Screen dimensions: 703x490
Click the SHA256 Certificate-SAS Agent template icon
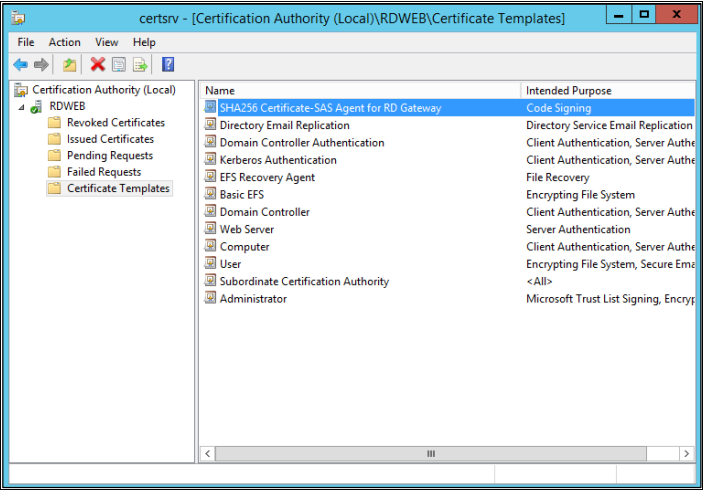point(210,107)
